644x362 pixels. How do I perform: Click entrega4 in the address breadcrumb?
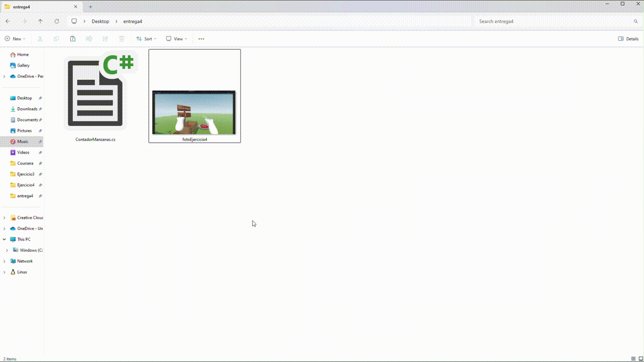[133, 21]
